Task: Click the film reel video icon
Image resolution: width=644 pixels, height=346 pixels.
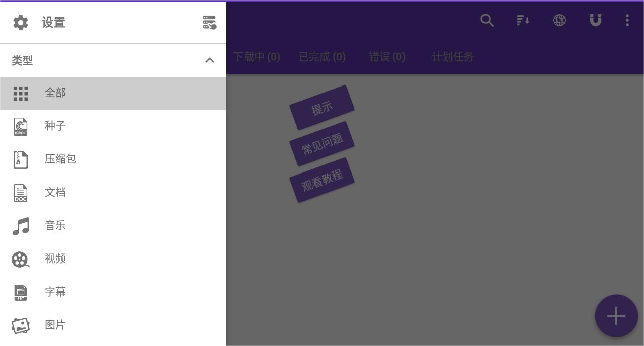Action: coord(21,259)
